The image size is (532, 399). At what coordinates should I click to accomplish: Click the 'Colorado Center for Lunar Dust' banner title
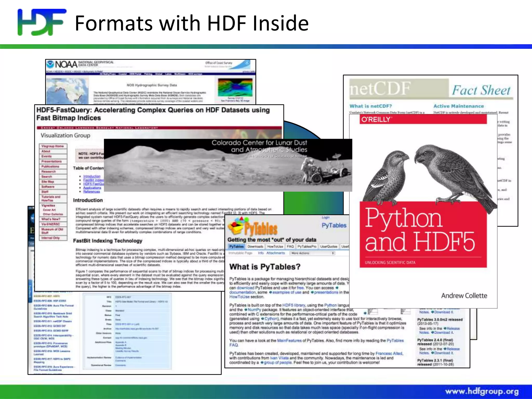pos(259,146)
